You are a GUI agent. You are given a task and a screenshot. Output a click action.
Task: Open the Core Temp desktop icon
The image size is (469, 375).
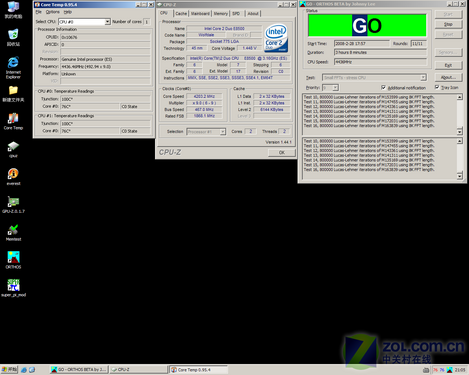coord(13,121)
